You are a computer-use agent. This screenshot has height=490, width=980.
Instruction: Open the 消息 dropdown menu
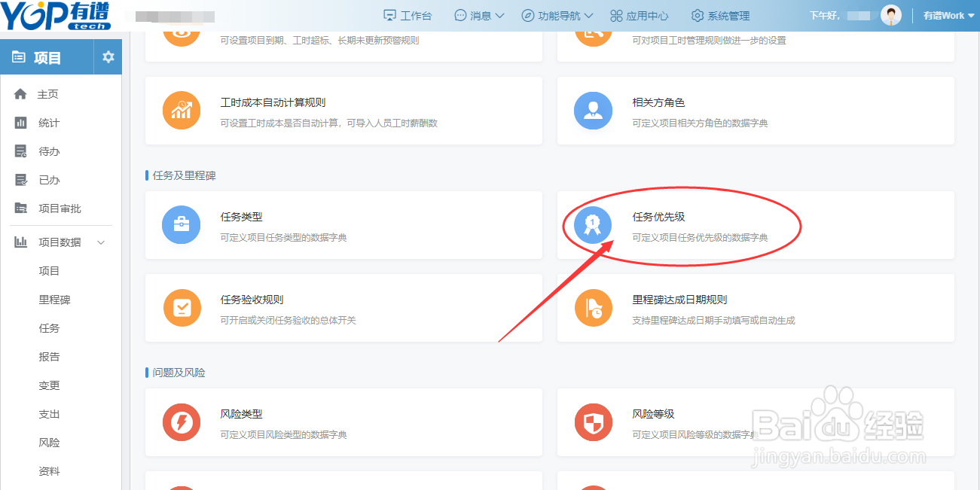pyautogui.click(x=479, y=15)
